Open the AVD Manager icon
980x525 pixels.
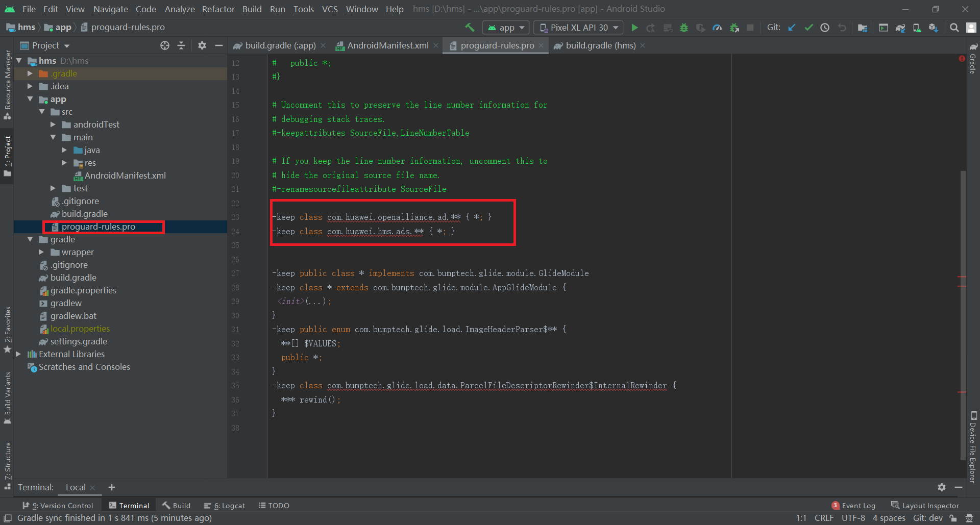[x=917, y=28]
